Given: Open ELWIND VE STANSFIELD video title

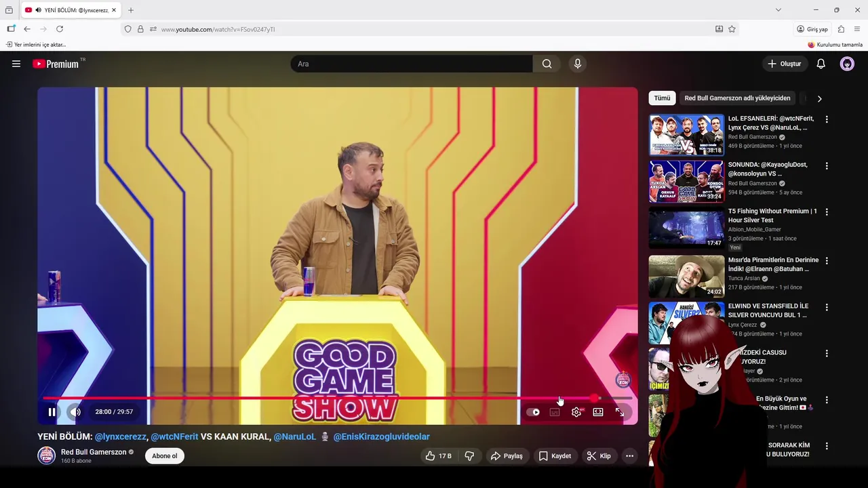Looking at the screenshot, I should 768,310.
